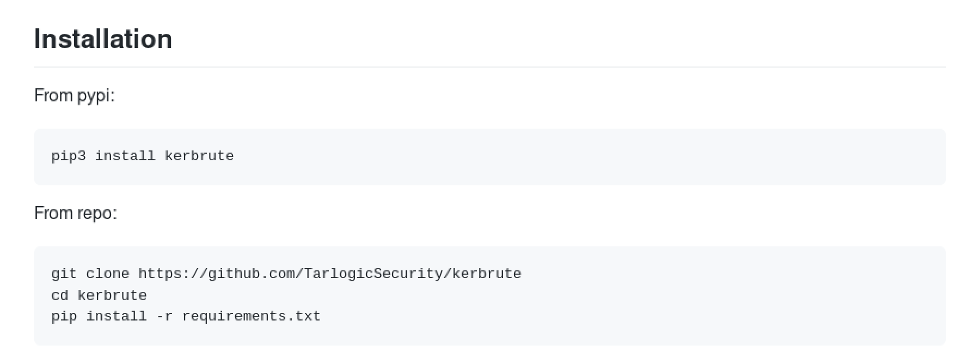Click the cd kerbrute command line
This screenshot has height=363, width=980.
99,295
